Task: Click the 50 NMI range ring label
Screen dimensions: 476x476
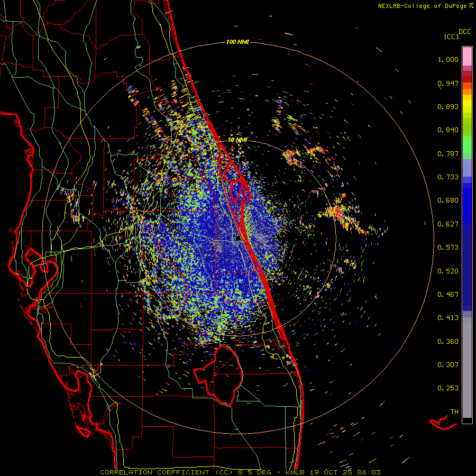Action: click(x=237, y=140)
